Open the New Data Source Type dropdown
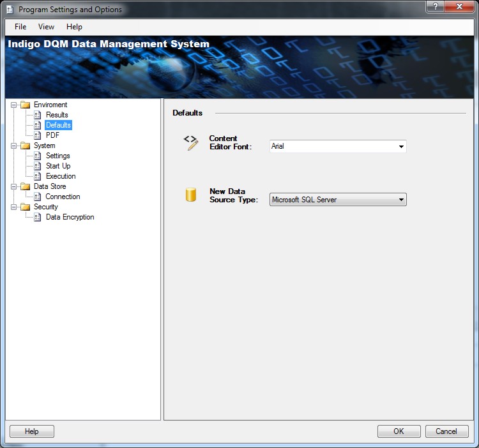 pos(401,200)
